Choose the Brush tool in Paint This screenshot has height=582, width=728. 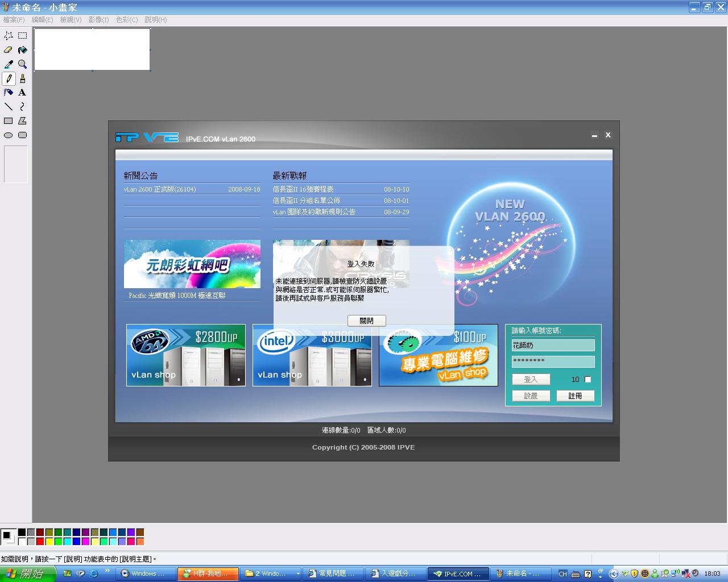(x=23, y=78)
